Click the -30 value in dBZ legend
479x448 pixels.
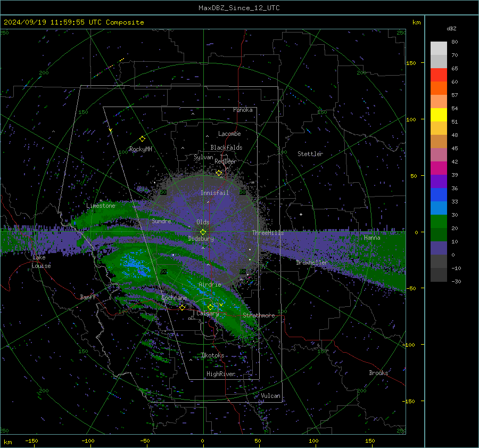(x=457, y=282)
